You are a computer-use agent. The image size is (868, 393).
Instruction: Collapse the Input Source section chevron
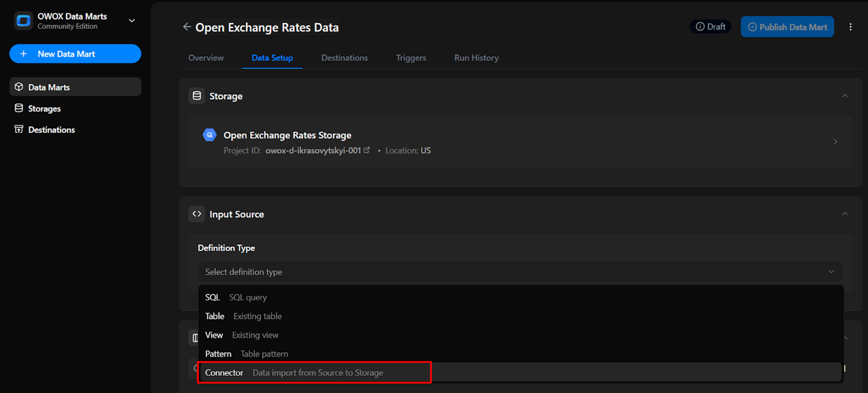(844, 214)
